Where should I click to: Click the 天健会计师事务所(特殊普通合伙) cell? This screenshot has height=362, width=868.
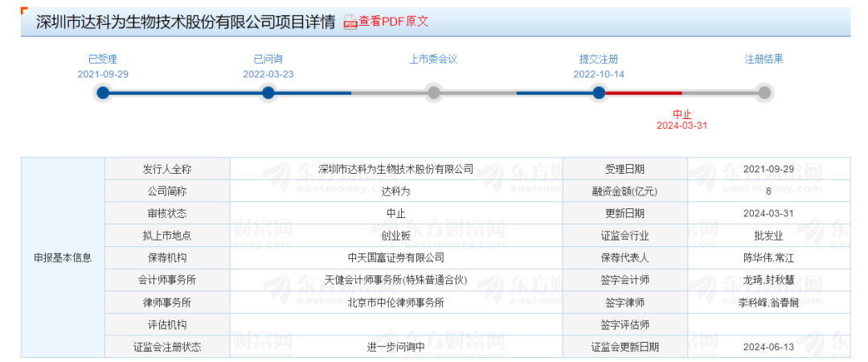396,280
